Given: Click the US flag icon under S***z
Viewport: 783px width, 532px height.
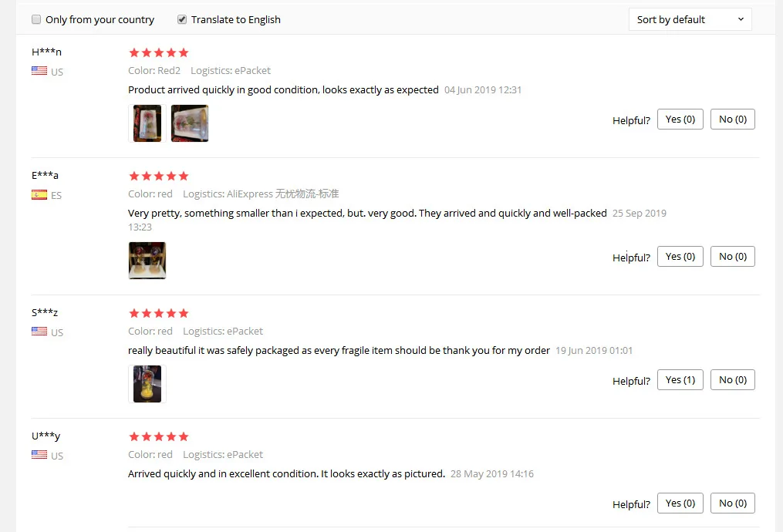Looking at the screenshot, I should coord(39,332).
